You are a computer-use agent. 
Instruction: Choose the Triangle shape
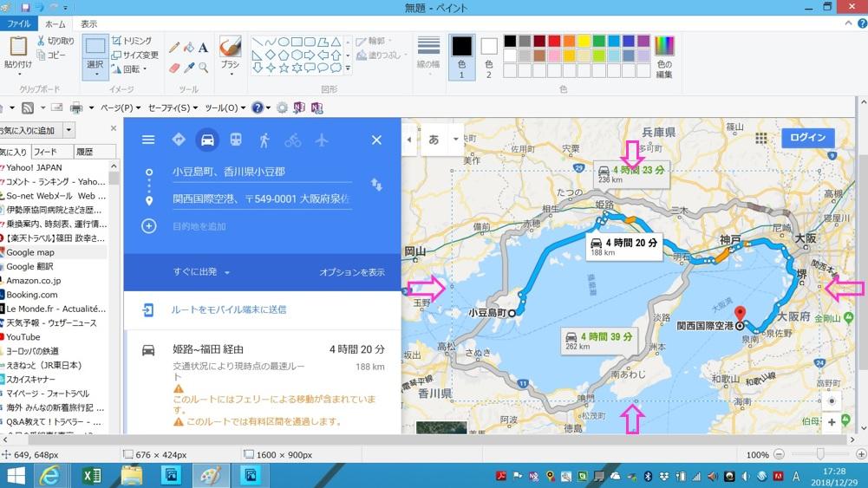coord(336,42)
